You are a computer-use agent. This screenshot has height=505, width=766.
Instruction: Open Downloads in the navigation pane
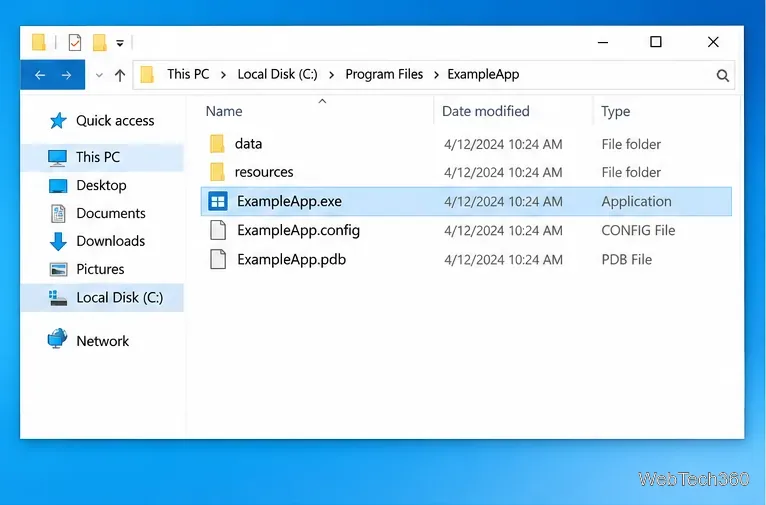pos(110,241)
